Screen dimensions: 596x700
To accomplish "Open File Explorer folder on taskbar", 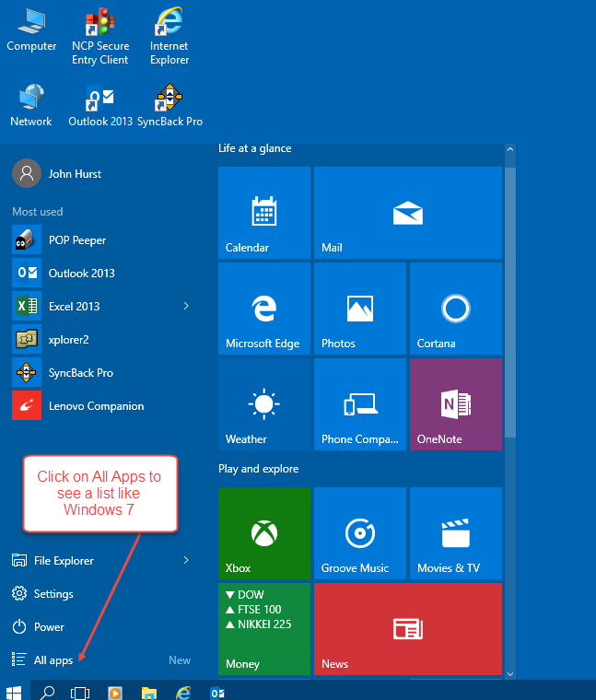I will (x=149, y=692).
